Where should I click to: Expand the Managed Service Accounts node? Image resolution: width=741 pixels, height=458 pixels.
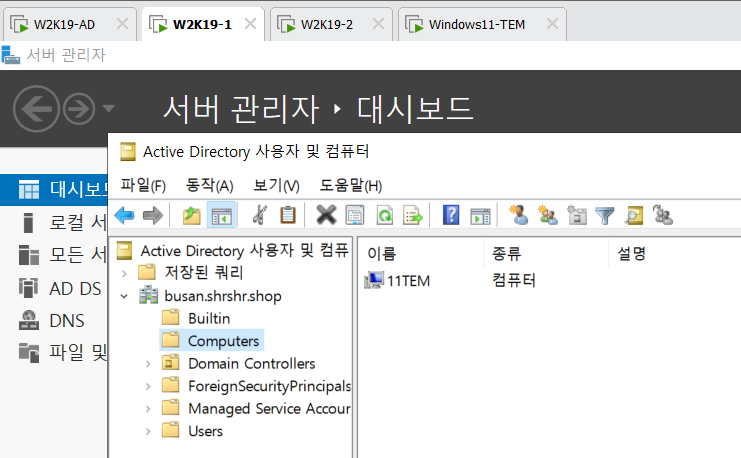[148, 409]
